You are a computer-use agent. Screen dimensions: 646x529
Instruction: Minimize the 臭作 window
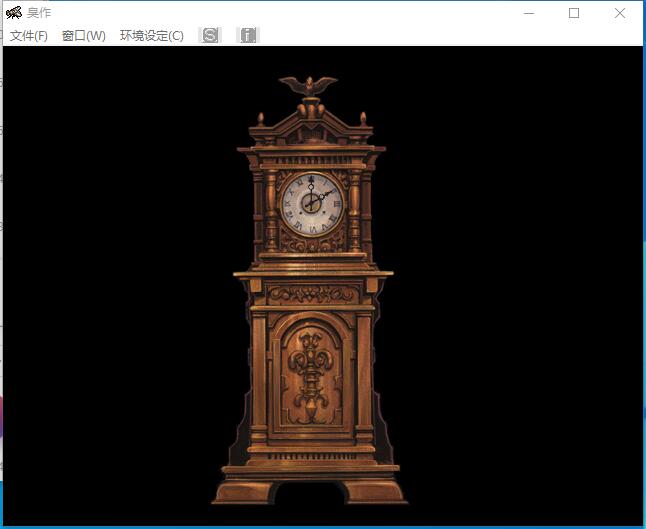tap(527, 13)
